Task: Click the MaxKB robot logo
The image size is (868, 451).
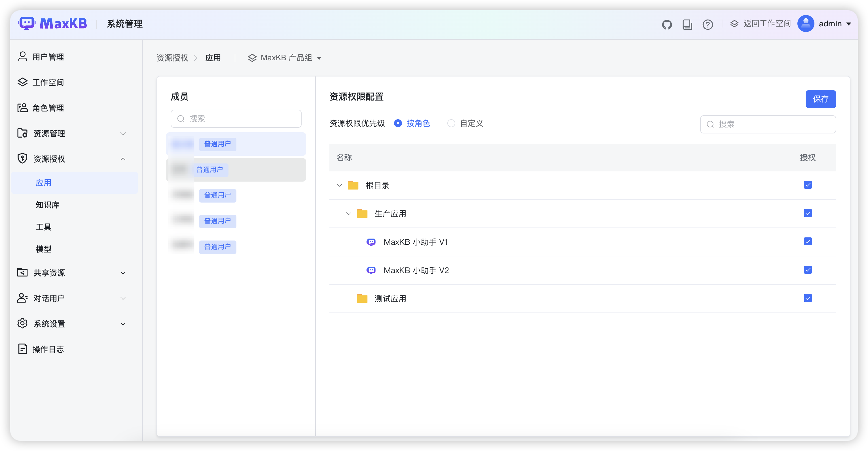Action: click(27, 23)
